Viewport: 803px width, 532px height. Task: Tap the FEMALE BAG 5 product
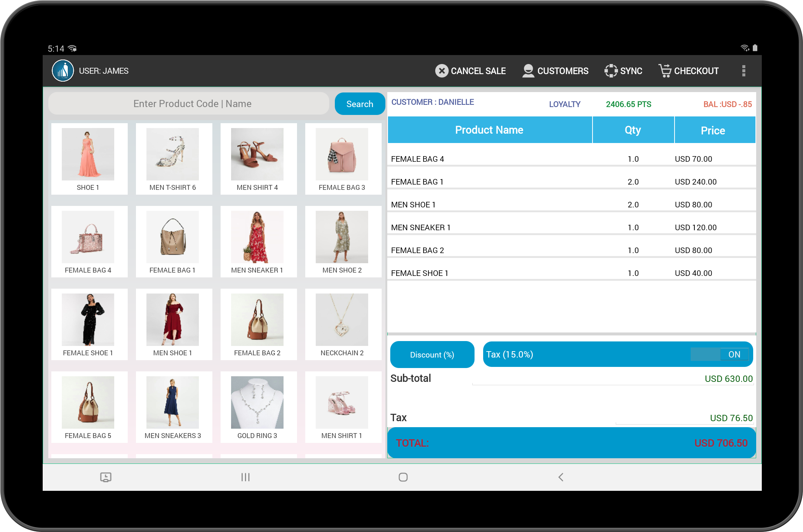[x=90, y=407]
